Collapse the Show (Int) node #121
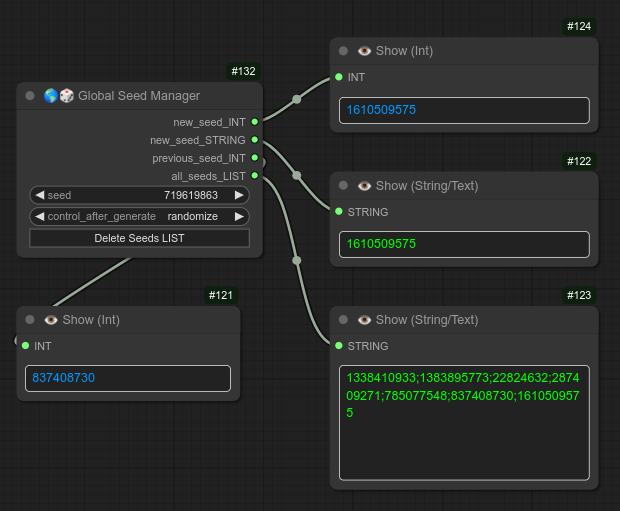This screenshot has width=620, height=511. 30,320
